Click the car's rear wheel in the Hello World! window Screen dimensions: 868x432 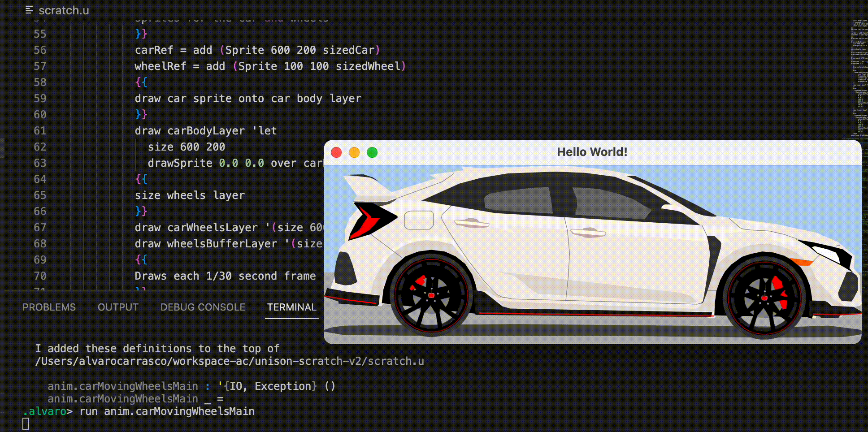pyautogui.click(x=431, y=295)
